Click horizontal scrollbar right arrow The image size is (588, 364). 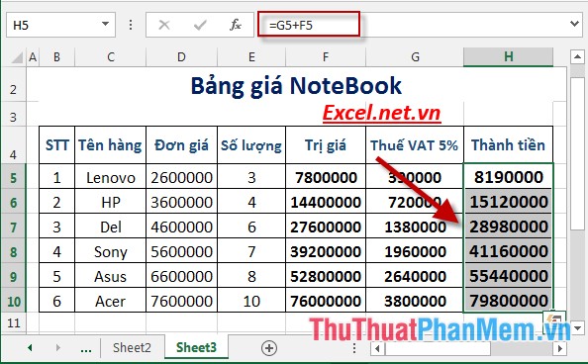[x=560, y=348]
